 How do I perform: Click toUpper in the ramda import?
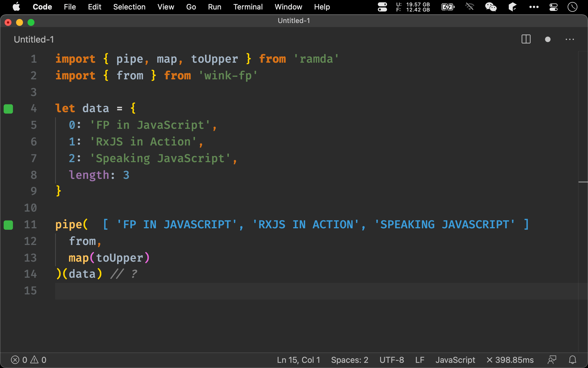[x=214, y=59]
